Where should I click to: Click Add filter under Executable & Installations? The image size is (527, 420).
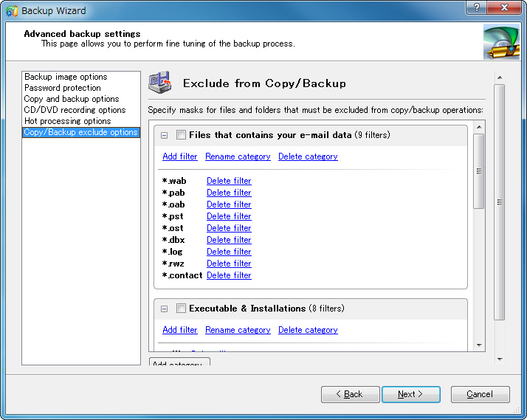180,330
